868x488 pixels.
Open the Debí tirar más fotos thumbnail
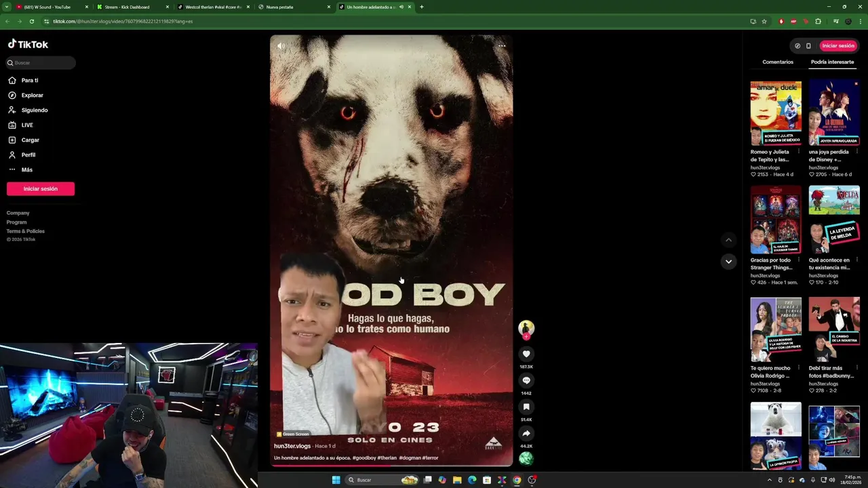(834, 329)
